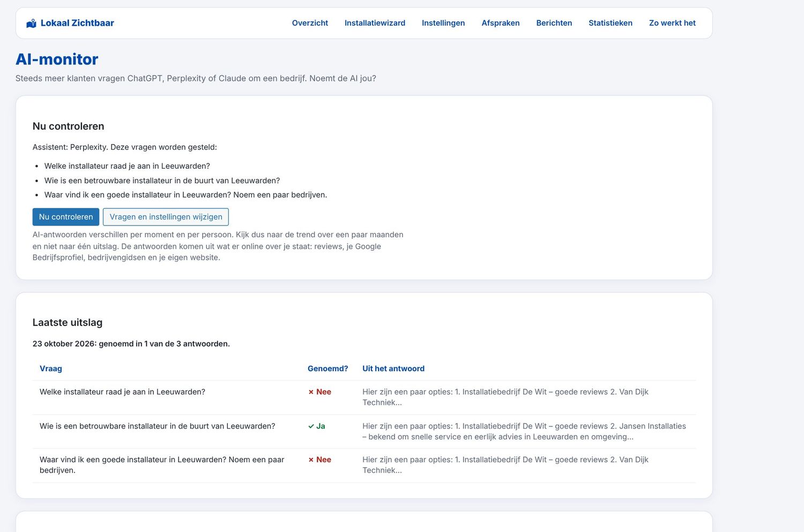View the Statistieken page

611,23
